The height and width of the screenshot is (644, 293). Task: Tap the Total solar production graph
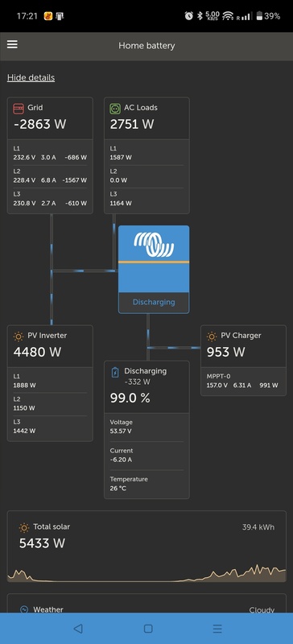(146, 573)
